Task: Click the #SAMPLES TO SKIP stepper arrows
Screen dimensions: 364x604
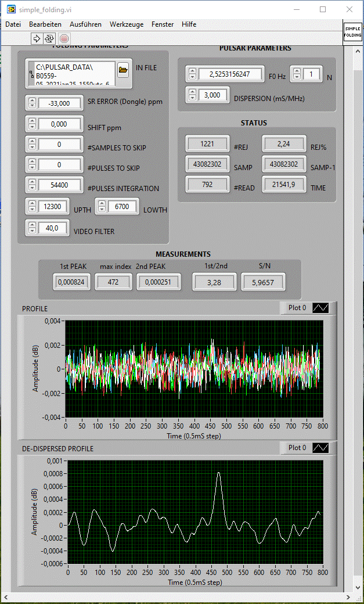Action: [33, 145]
